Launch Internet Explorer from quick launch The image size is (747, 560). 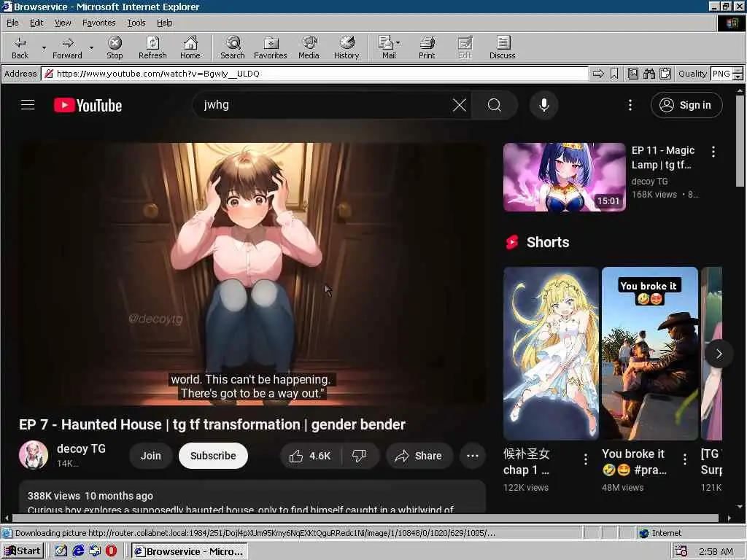pos(78,551)
